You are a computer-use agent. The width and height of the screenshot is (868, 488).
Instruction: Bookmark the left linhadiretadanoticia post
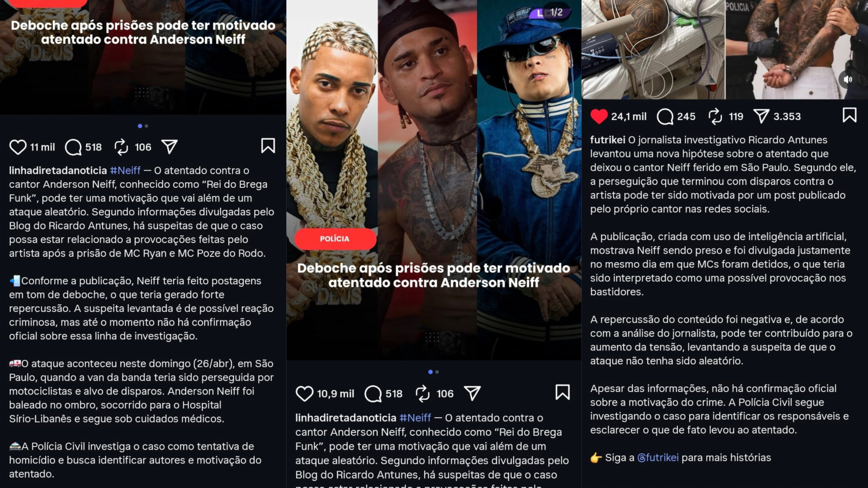click(268, 146)
